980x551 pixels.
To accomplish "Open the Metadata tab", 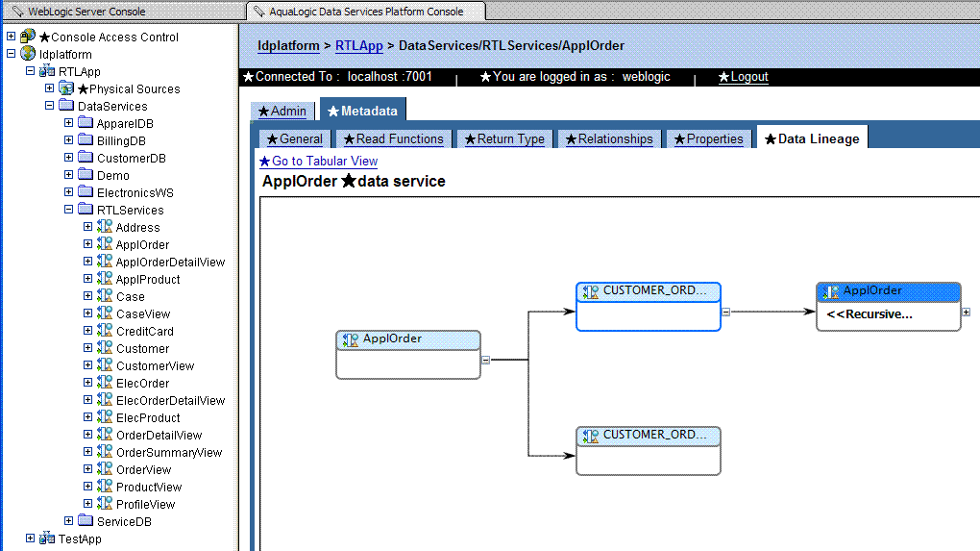I will point(363,111).
